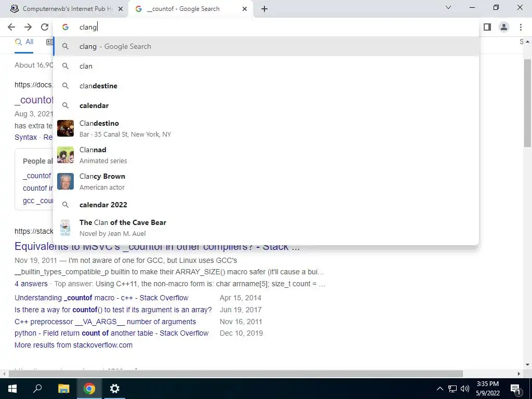
Task: Click the vertical scrollbar thumb
Action: [528, 103]
